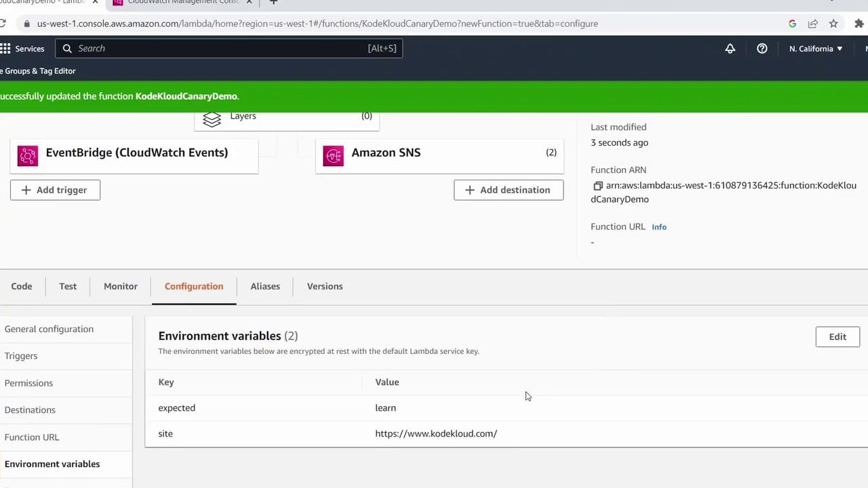Copy the Function ARN using copy icon
This screenshot has height=488, width=868.
click(x=597, y=186)
